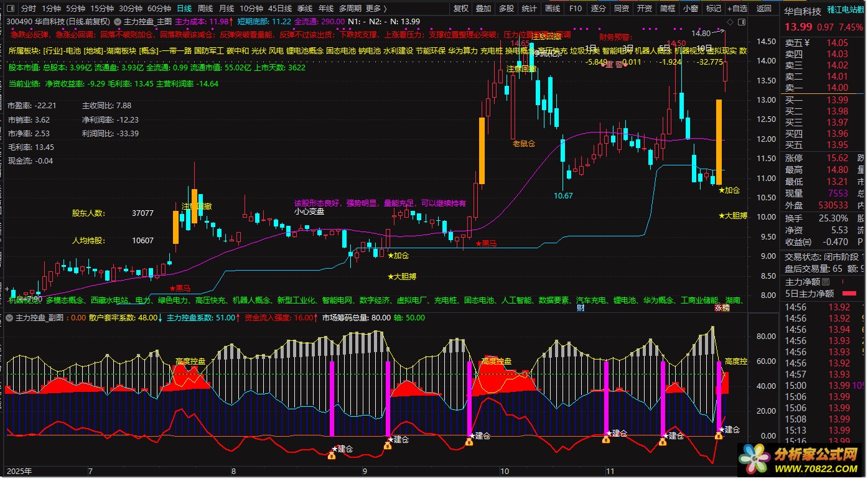Open the F10 company info
868x479 pixels.
[x=576, y=9]
